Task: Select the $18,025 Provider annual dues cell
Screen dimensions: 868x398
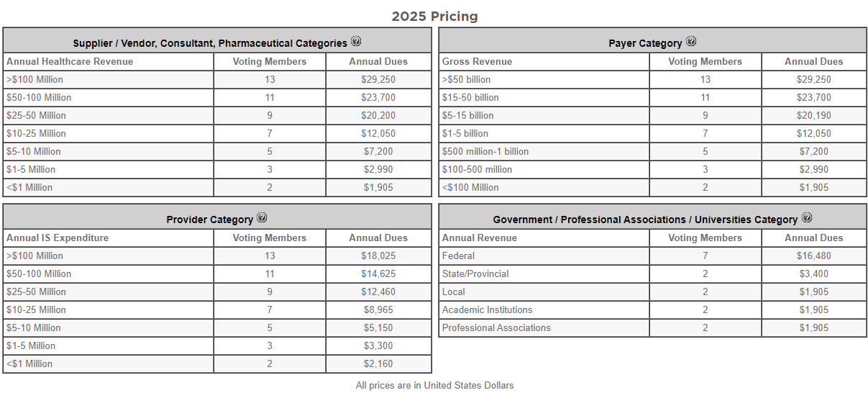Action: (378, 256)
